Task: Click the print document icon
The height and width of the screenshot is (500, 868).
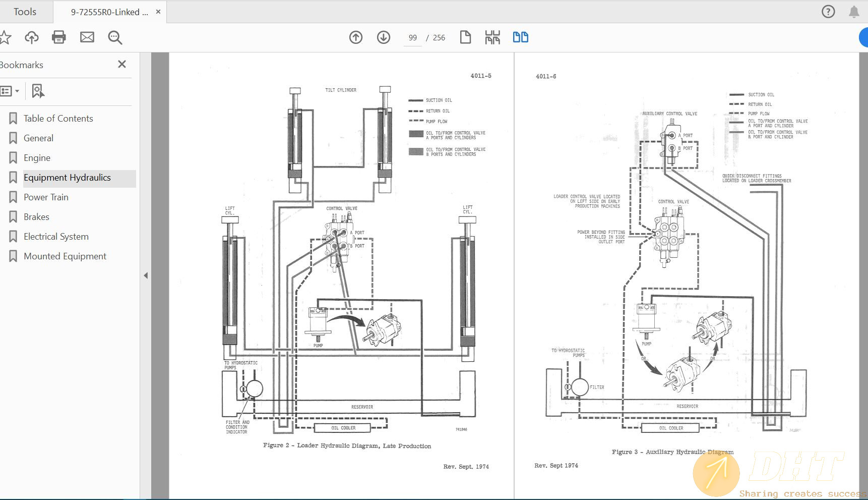Action: point(59,37)
